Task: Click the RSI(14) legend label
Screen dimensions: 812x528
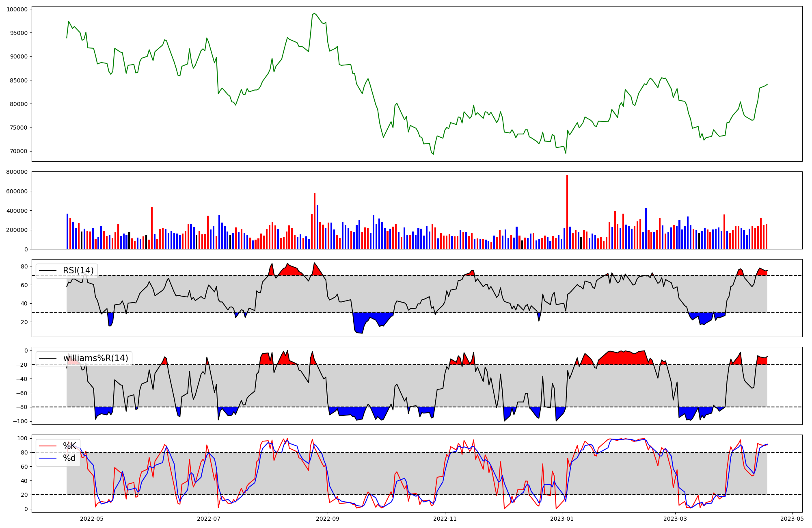Action: [x=78, y=270]
